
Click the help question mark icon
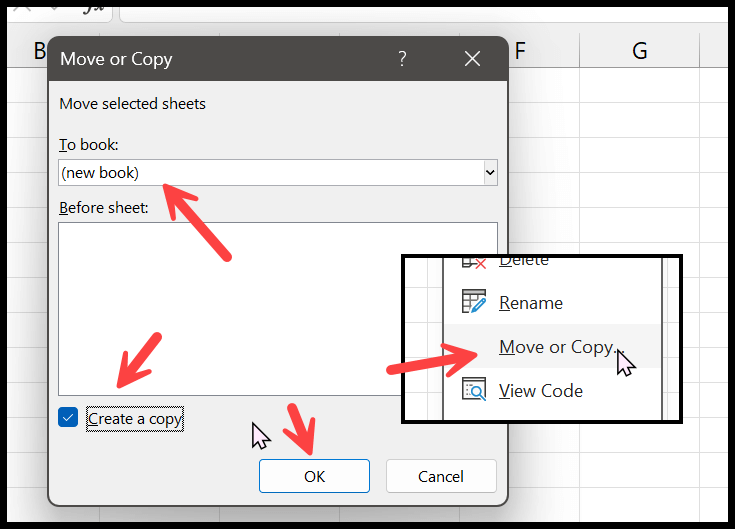pos(402,59)
